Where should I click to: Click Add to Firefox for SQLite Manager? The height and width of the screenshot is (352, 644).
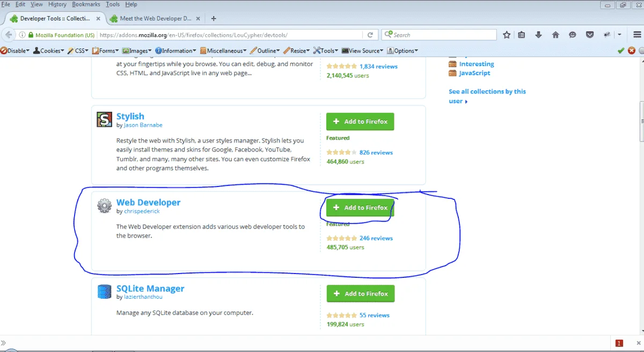pos(361,293)
